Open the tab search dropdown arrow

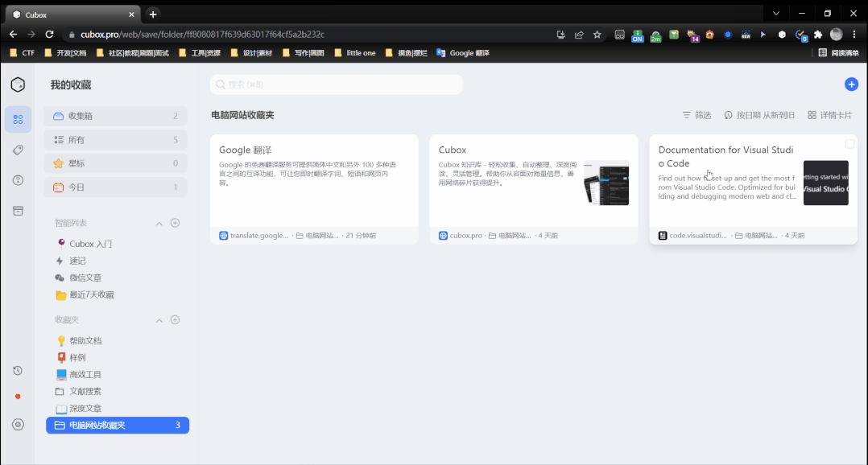pyautogui.click(x=776, y=13)
